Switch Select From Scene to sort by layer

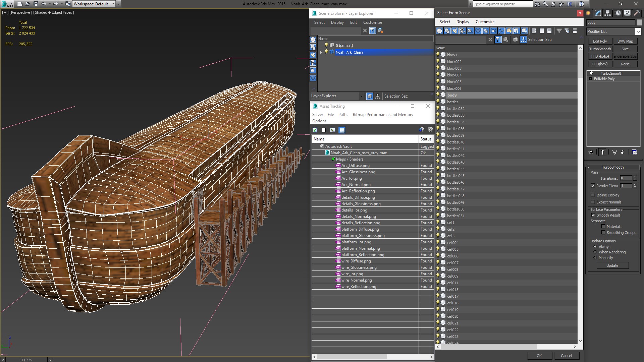[516, 40]
